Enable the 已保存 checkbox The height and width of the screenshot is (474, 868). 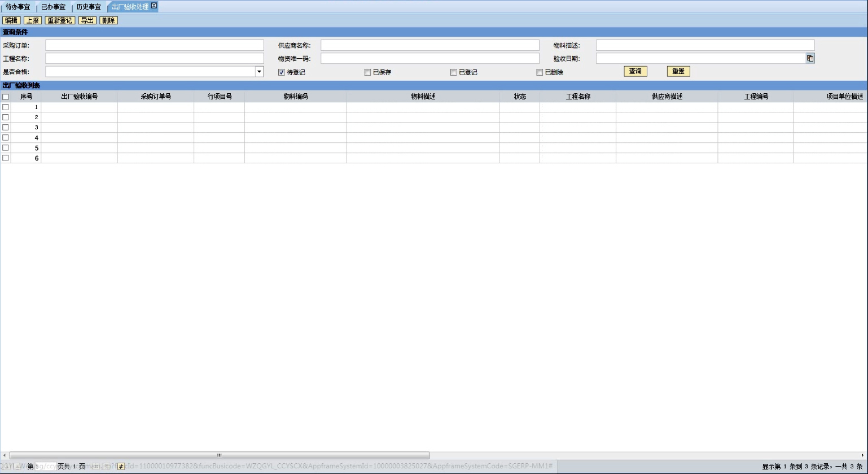pyautogui.click(x=367, y=72)
